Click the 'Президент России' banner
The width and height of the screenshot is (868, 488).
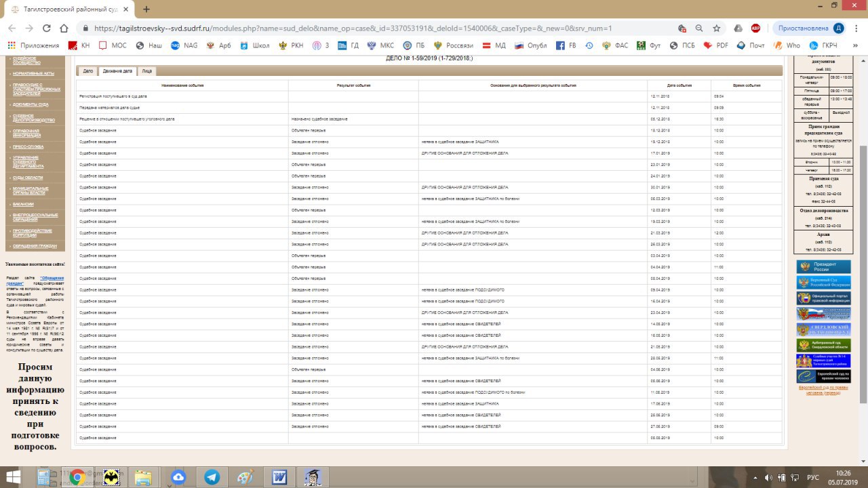click(823, 266)
